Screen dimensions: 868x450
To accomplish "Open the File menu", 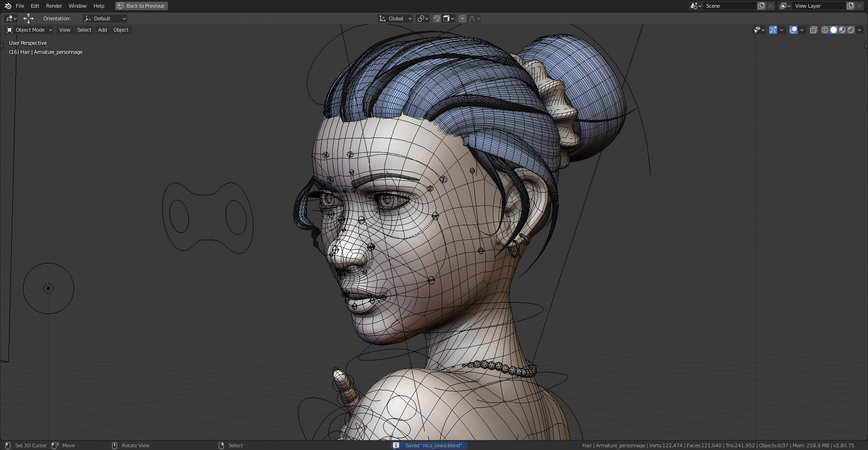I will pos(20,6).
